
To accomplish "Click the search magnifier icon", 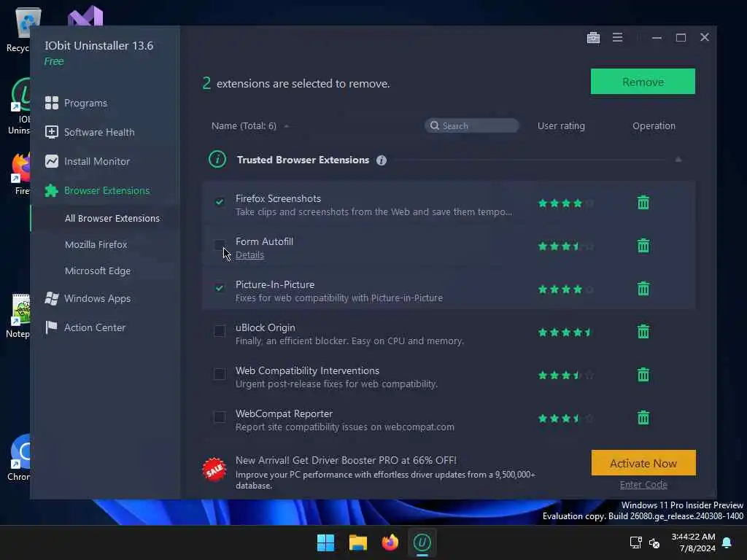I will pyautogui.click(x=434, y=125).
